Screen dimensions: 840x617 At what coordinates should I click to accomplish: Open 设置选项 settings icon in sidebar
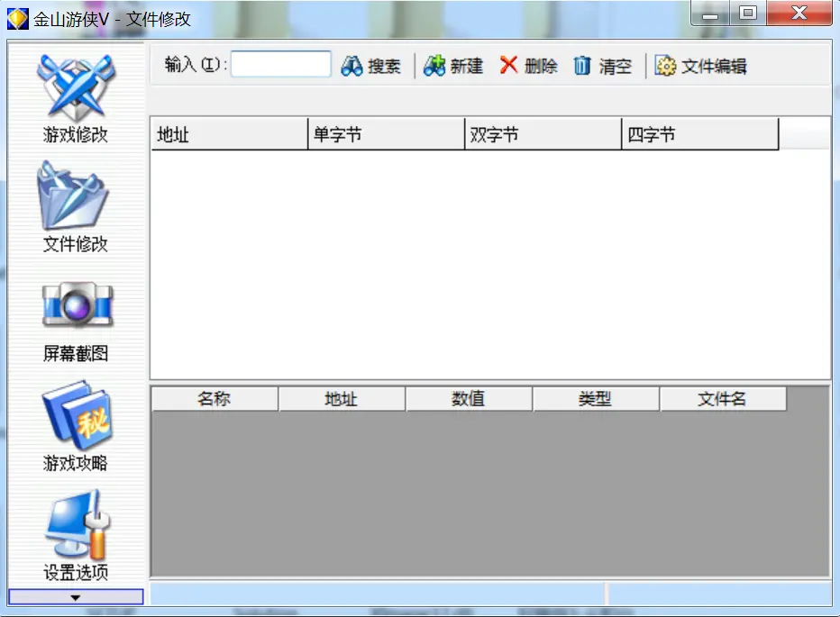(x=75, y=528)
